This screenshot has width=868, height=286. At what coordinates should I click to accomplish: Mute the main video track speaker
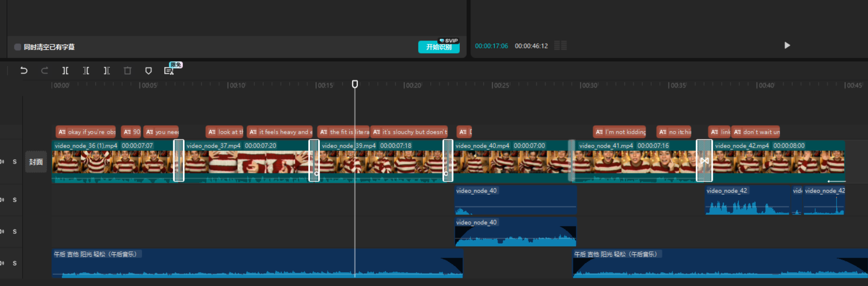click(x=2, y=162)
